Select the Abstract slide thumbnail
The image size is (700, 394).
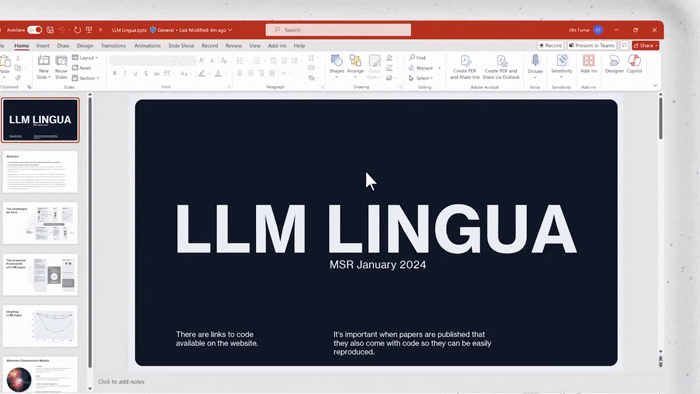pyautogui.click(x=40, y=172)
